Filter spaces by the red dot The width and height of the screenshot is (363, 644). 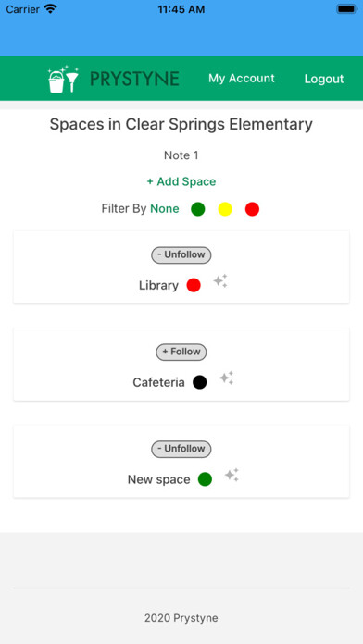click(x=252, y=209)
